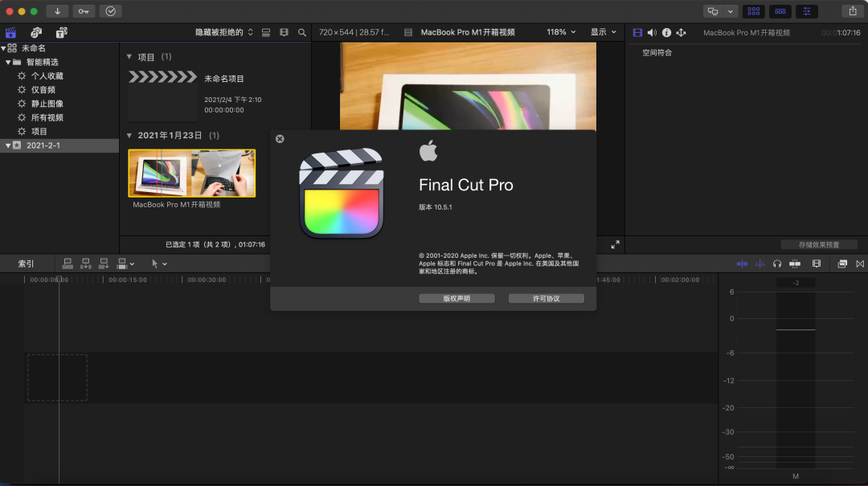Open the 显示 view options dropdown
The image size is (868, 486).
click(603, 32)
